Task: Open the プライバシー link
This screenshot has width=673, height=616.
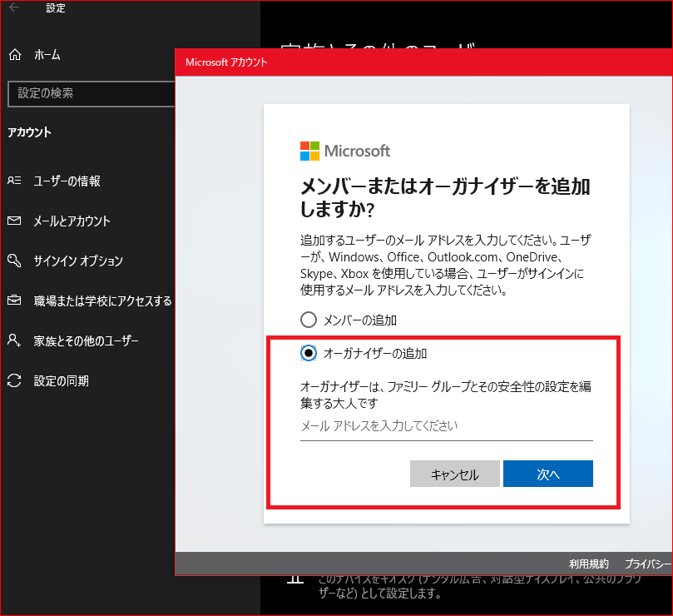Action: pyautogui.click(x=647, y=564)
